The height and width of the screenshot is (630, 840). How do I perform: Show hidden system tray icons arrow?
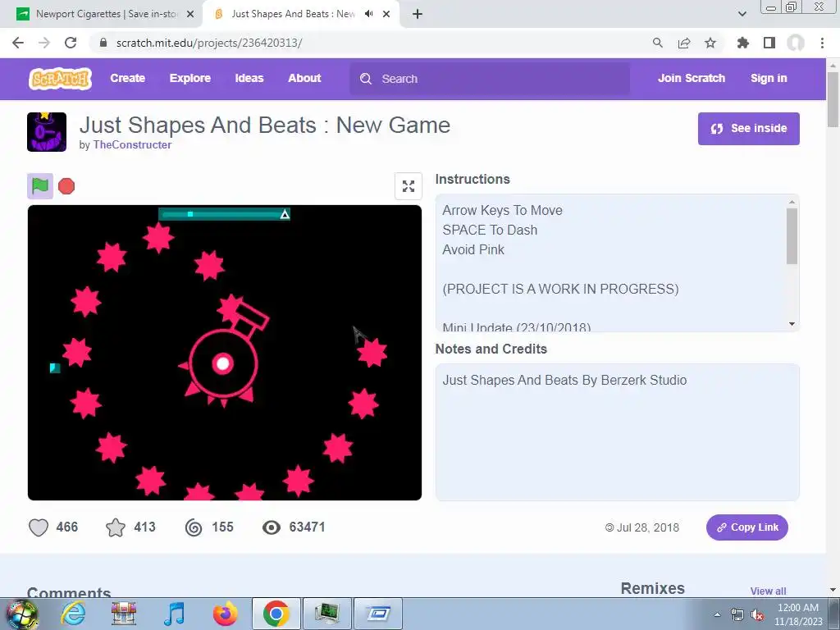tap(717, 615)
